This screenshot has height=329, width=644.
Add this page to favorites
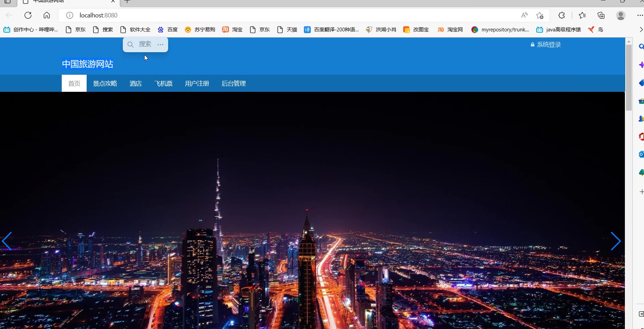click(540, 15)
